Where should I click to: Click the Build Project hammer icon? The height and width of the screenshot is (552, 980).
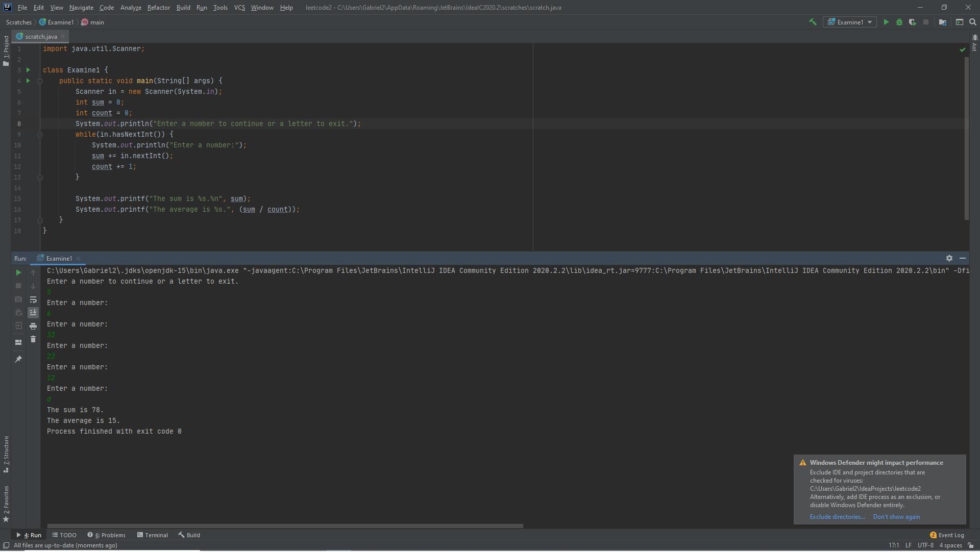(x=813, y=22)
